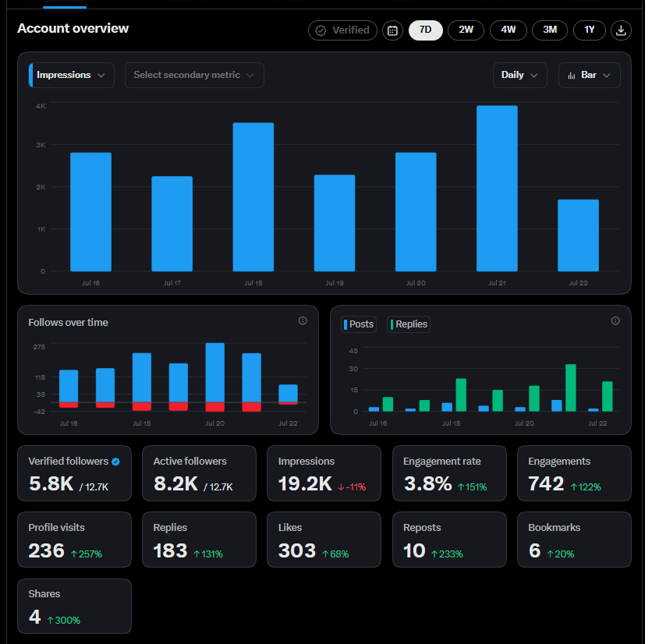
Task: Open the Bar chart type dropdown
Action: (589, 76)
